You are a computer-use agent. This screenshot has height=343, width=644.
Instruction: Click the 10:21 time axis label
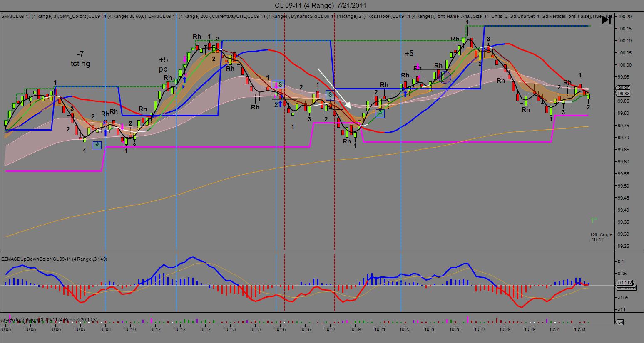tap(380, 329)
